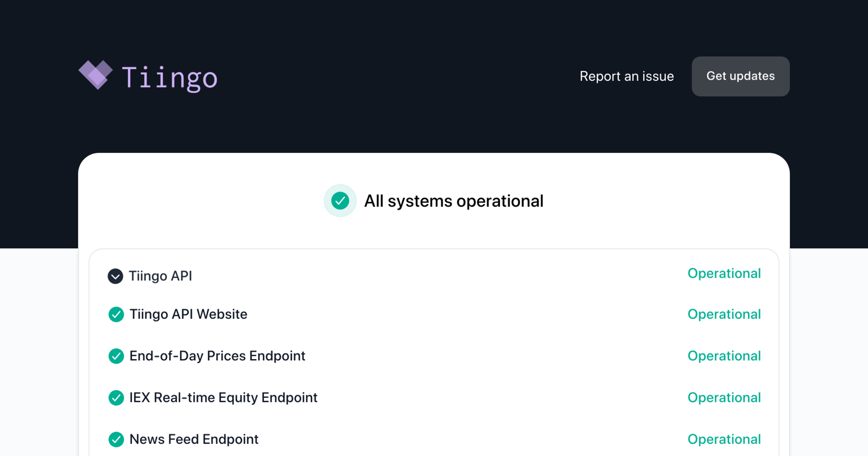Image resolution: width=868 pixels, height=456 pixels.
Task: Click the check icon for IEX Real-time Equity Endpoint
Action: pyautogui.click(x=116, y=398)
